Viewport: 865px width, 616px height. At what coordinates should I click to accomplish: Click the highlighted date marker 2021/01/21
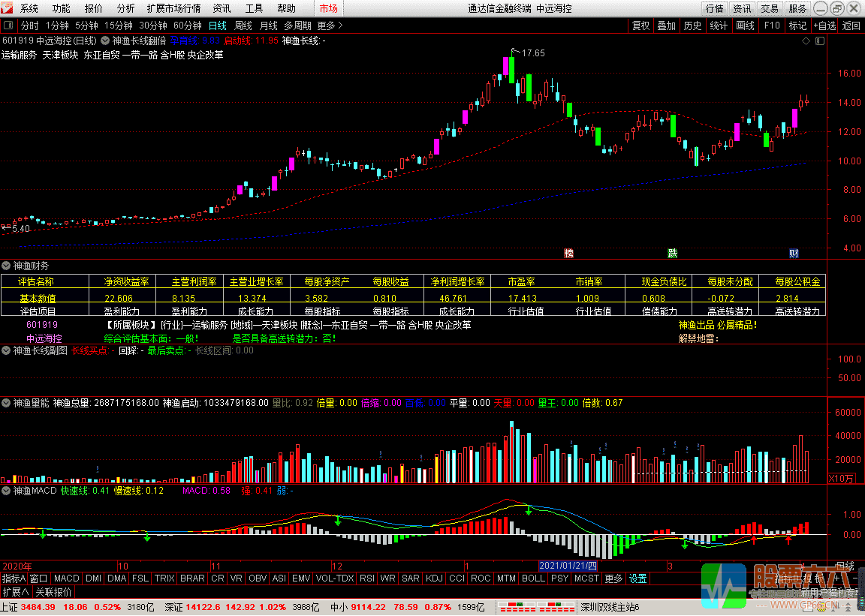click(x=568, y=566)
